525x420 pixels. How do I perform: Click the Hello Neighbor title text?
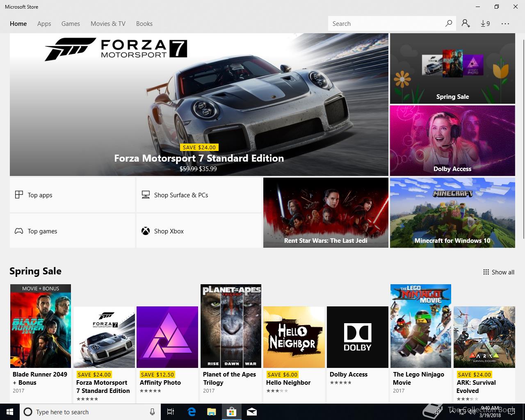[x=288, y=382]
